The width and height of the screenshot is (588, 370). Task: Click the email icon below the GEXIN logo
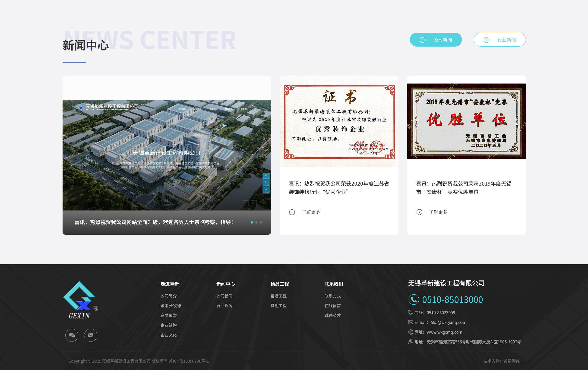pyautogui.click(x=91, y=335)
